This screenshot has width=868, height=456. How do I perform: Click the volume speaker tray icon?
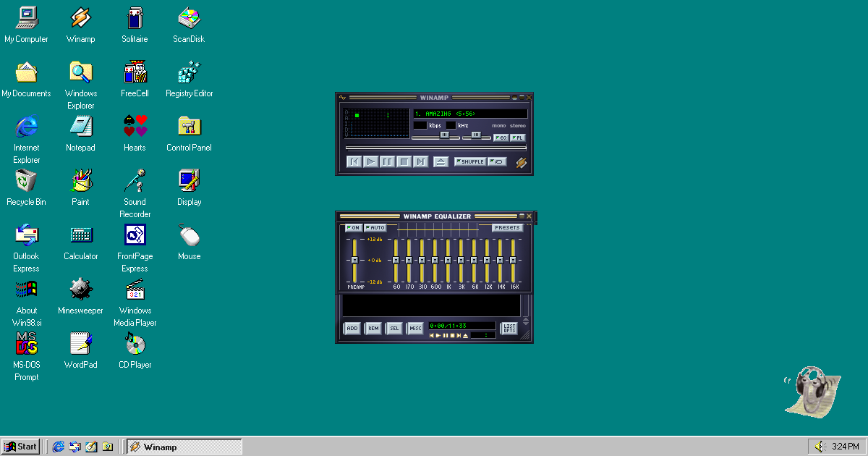[x=820, y=447]
